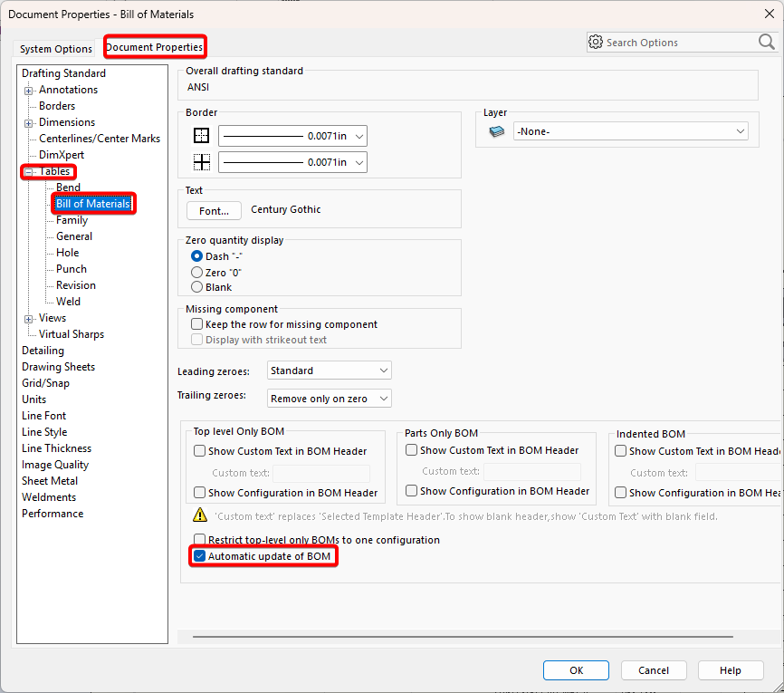Switch to System Options tab
The image size is (784, 693).
55,49
